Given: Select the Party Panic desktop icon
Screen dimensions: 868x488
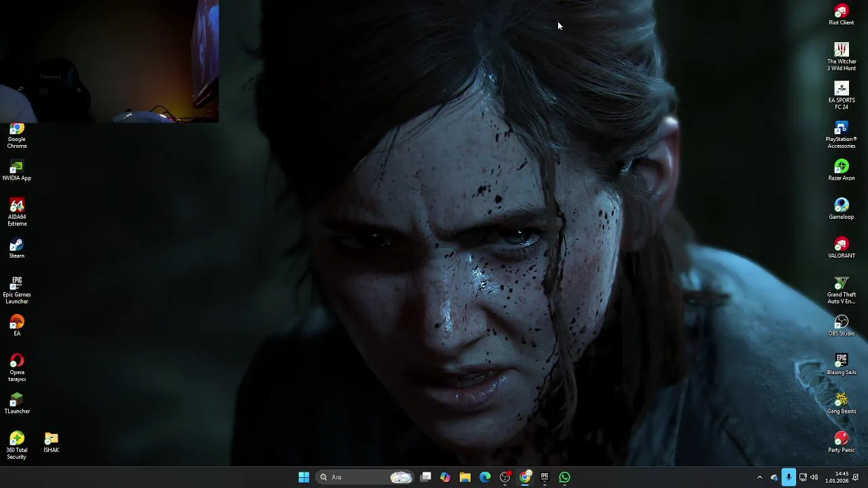Looking at the screenshot, I should [x=841, y=442].
